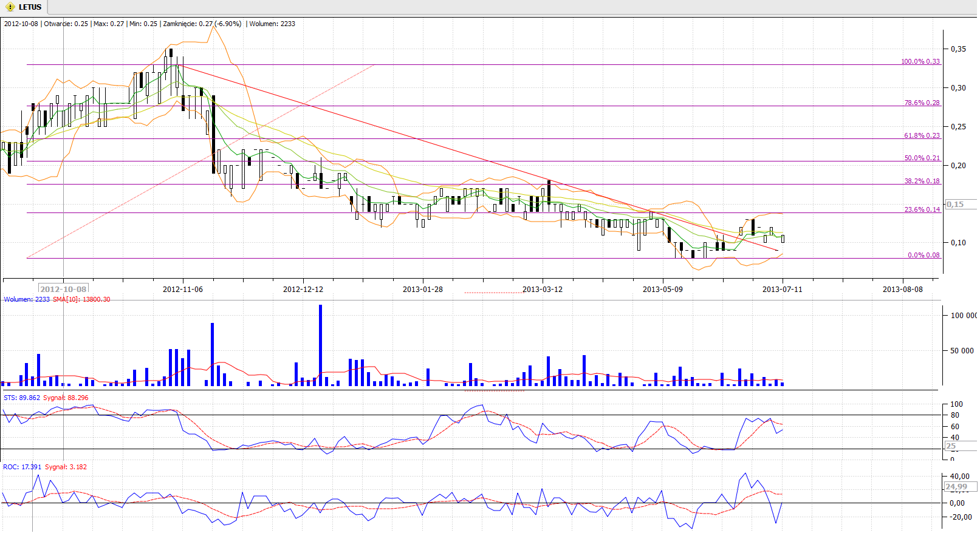Select the 78.6% 0.28 Fibonacci label
The image size is (980, 533).
pyautogui.click(x=922, y=103)
